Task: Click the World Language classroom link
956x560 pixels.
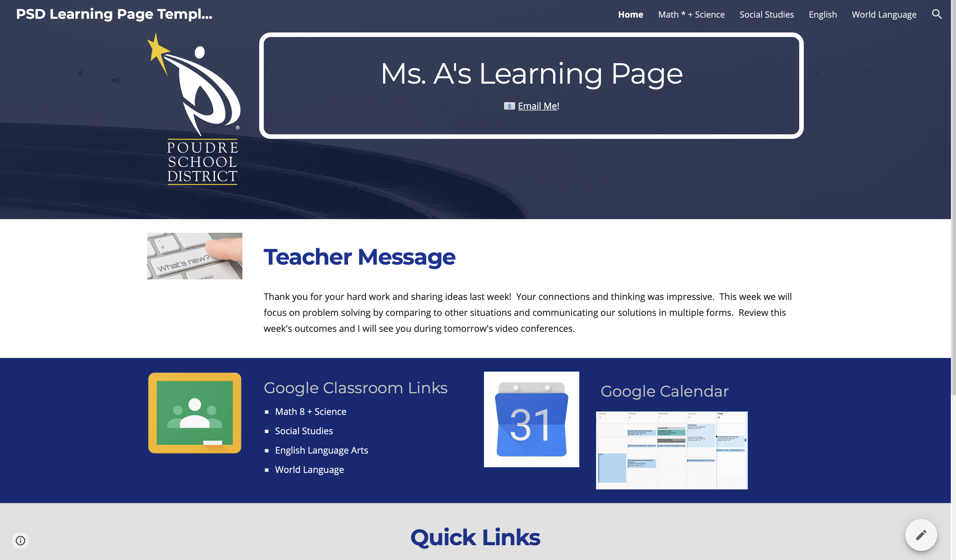Action: 309,469
